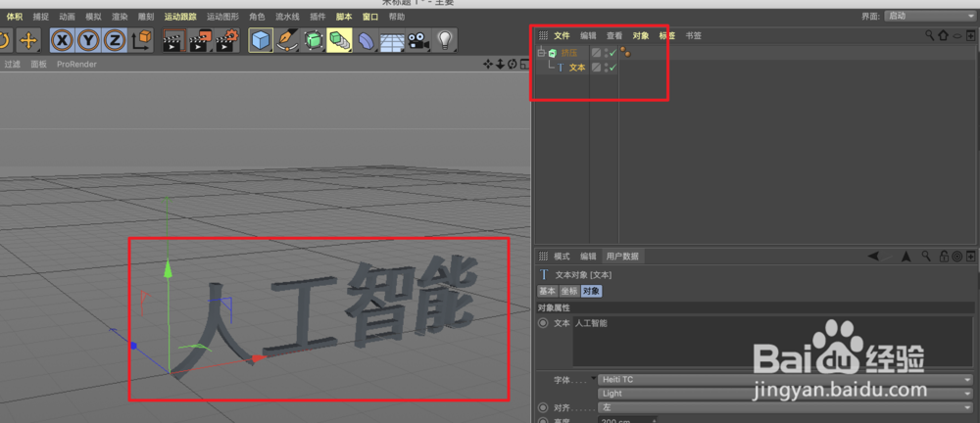Click the viewport toggle layout icon
Screen dimensions: 980x423
coord(524,64)
